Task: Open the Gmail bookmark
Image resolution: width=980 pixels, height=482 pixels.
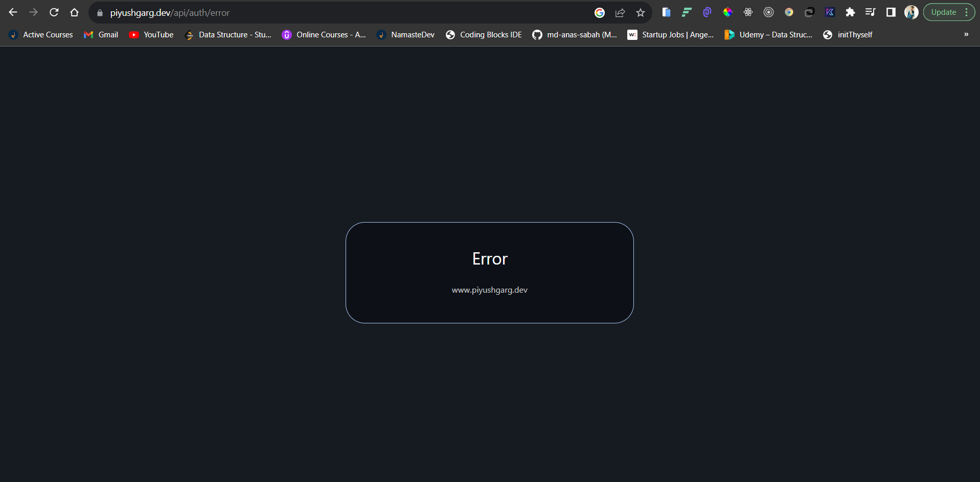Action: point(101,35)
